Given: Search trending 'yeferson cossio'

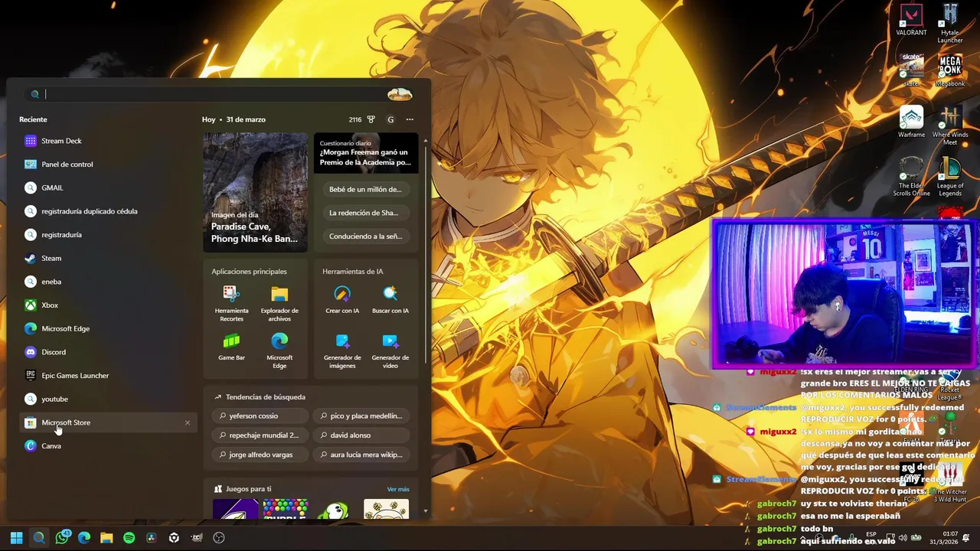Looking at the screenshot, I should coord(260,416).
